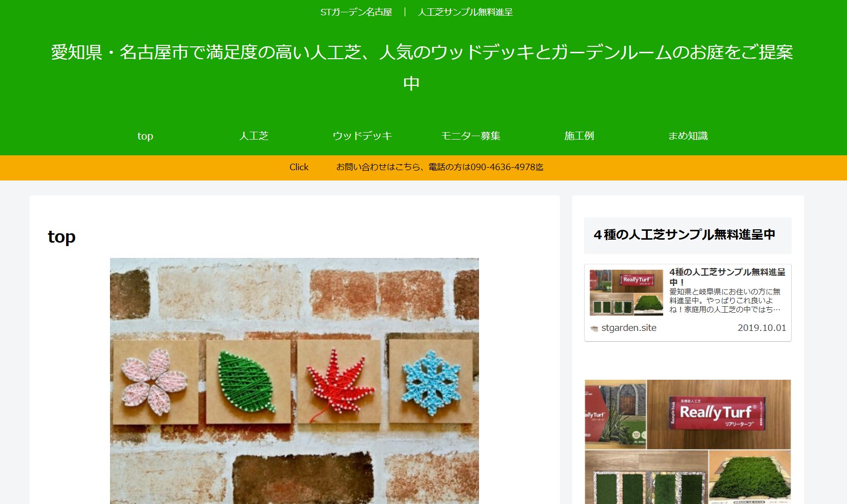This screenshot has width=847, height=504.
Task: Open the top navigation menu item
Action: coord(145,136)
